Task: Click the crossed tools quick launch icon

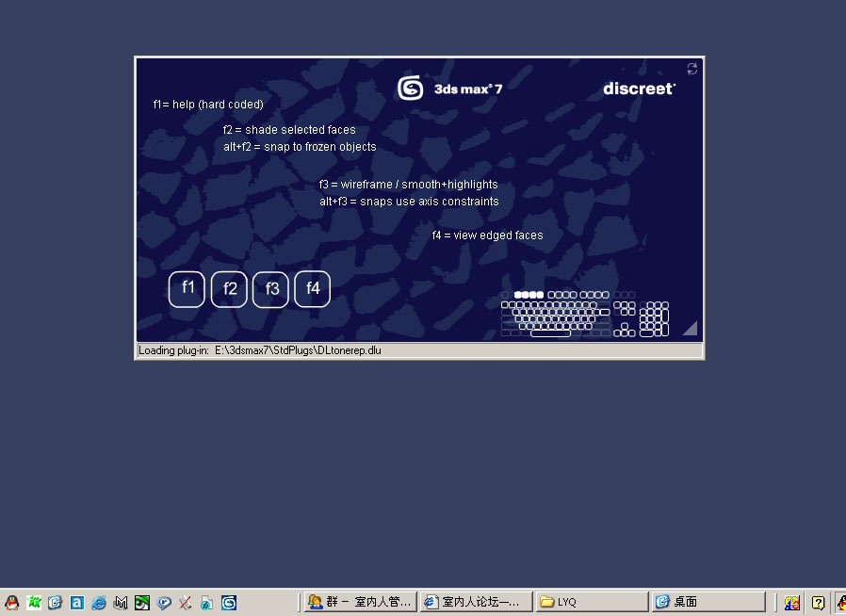Action: click(186, 602)
